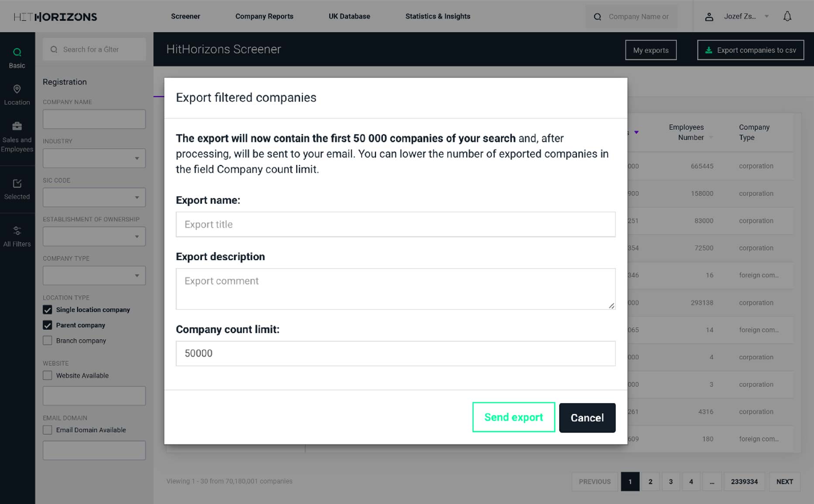This screenshot has height=504, width=814.
Task: Click the resize handle of Export description
Action: [612, 306]
